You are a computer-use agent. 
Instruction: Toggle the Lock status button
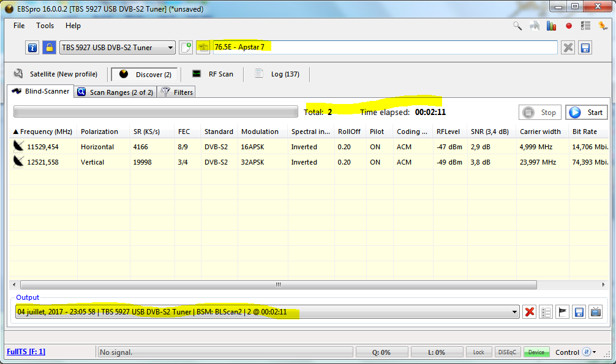point(479,352)
